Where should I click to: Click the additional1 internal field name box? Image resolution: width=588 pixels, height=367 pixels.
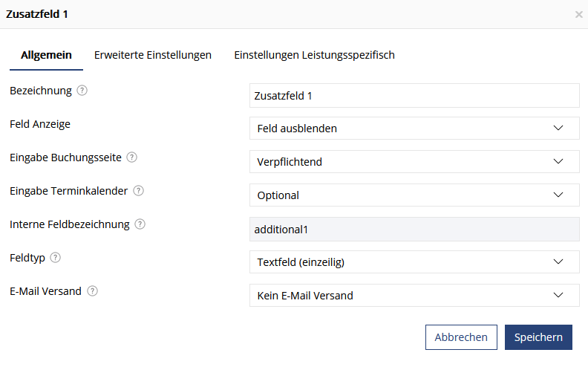tap(414, 230)
